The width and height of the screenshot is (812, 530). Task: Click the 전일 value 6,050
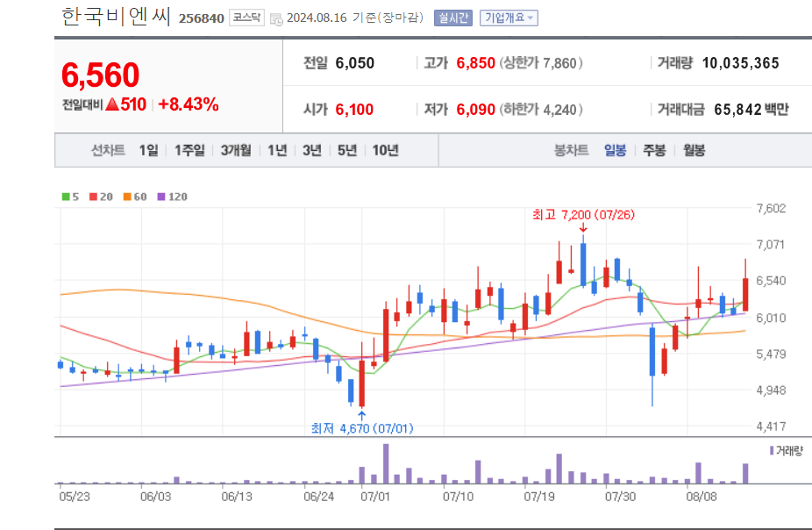coord(355,63)
